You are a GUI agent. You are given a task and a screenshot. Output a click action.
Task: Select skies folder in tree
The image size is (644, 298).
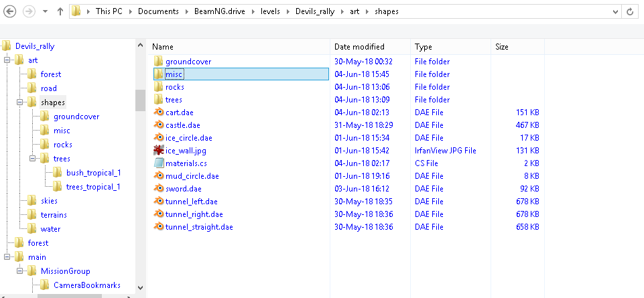click(50, 201)
